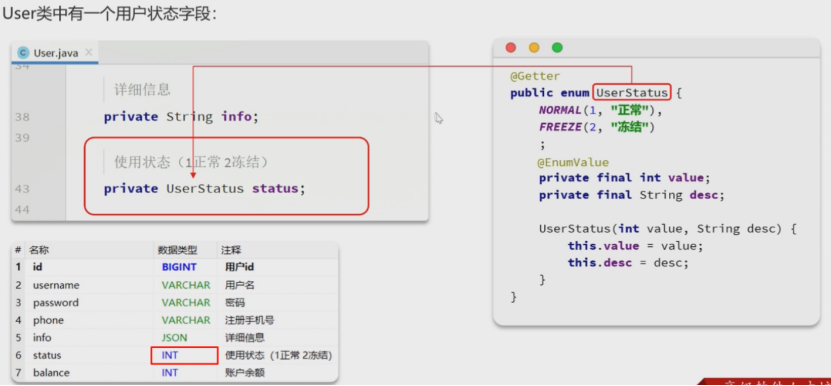831x386 pixels.
Task: Click the '注册手机号' comment cell
Action: pos(250,320)
